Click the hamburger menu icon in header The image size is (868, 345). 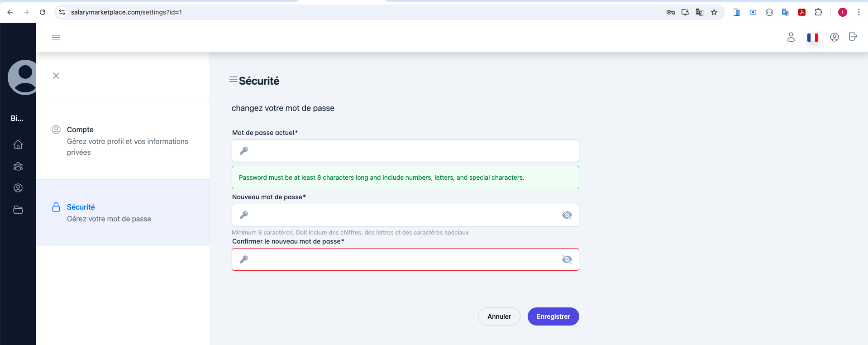(x=56, y=38)
